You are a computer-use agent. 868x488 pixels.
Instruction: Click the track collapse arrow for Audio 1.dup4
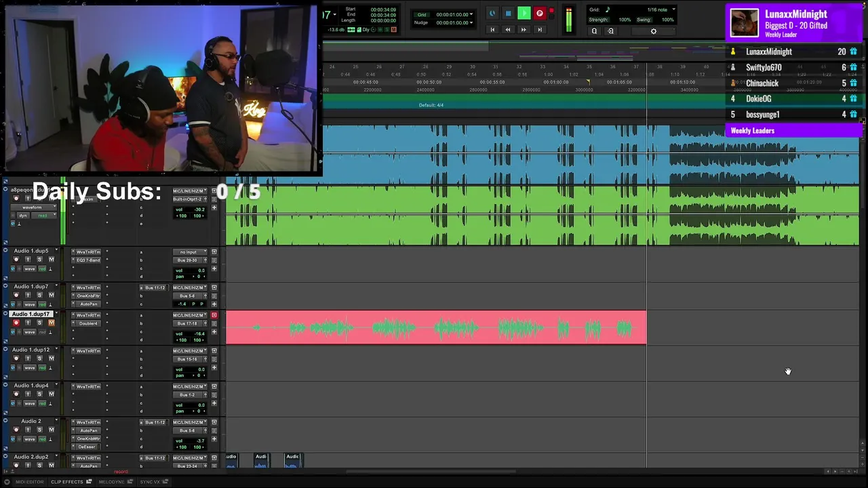pyautogui.click(x=5, y=386)
